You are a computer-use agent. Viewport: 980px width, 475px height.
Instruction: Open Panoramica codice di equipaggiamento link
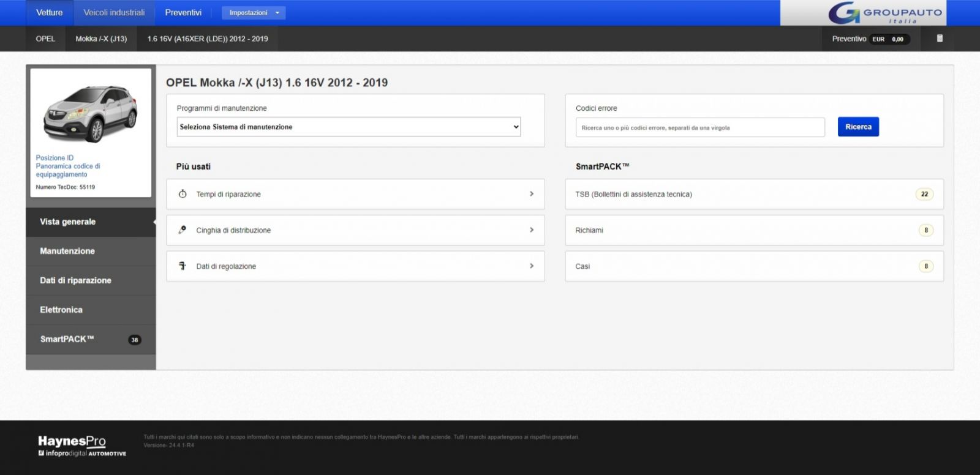click(x=68, y=170)
